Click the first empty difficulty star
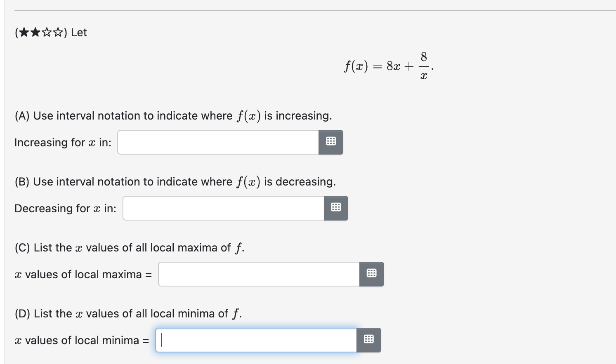Viewport: 616px width, 364px height. 46,32
